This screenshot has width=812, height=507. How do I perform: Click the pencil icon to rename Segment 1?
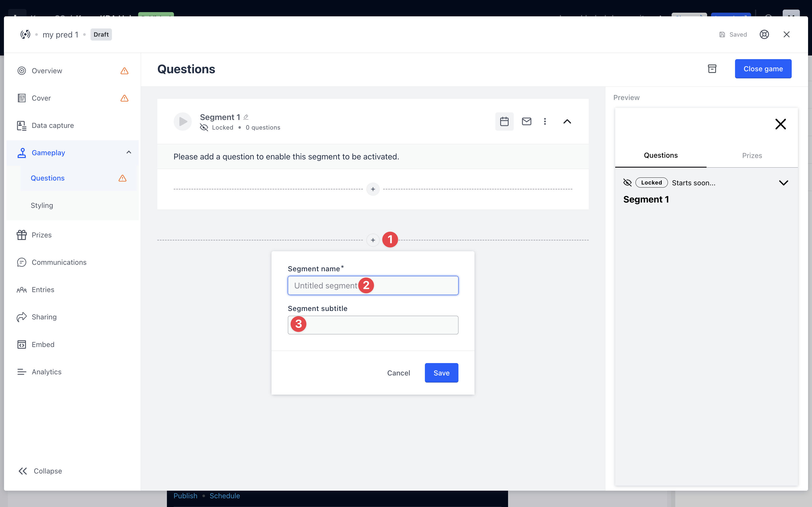tap(246, 117)
